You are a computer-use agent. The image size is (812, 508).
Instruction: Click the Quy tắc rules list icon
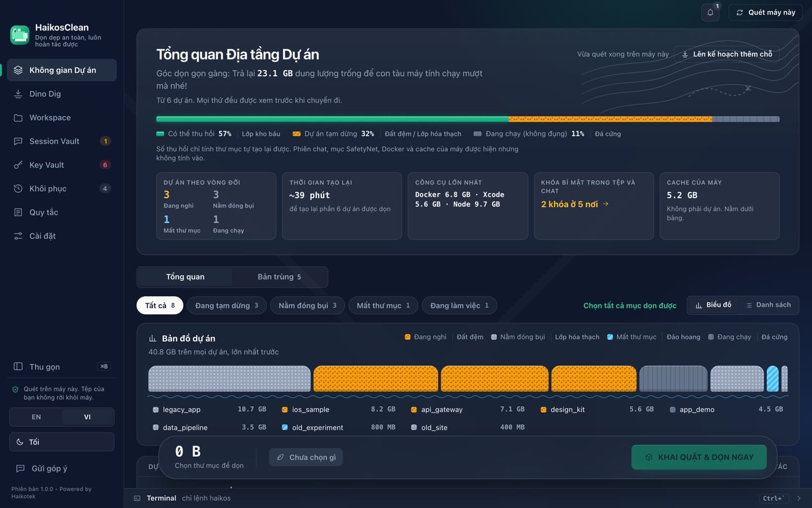click(18, 212)
